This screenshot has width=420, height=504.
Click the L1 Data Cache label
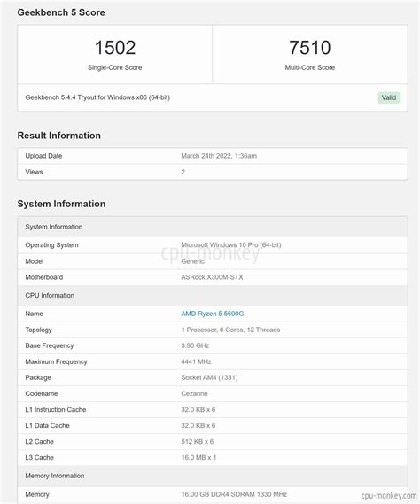pos(47,425)
